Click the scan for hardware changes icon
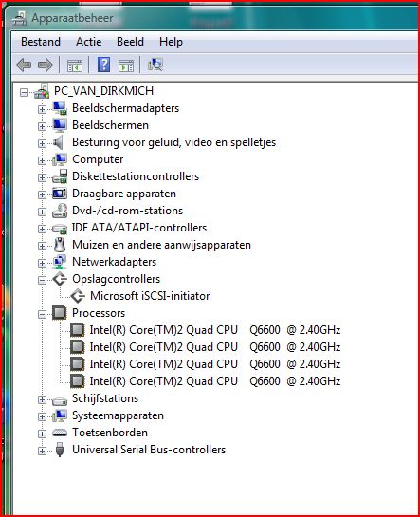This screenshot has height=517, width=420. 155,65
